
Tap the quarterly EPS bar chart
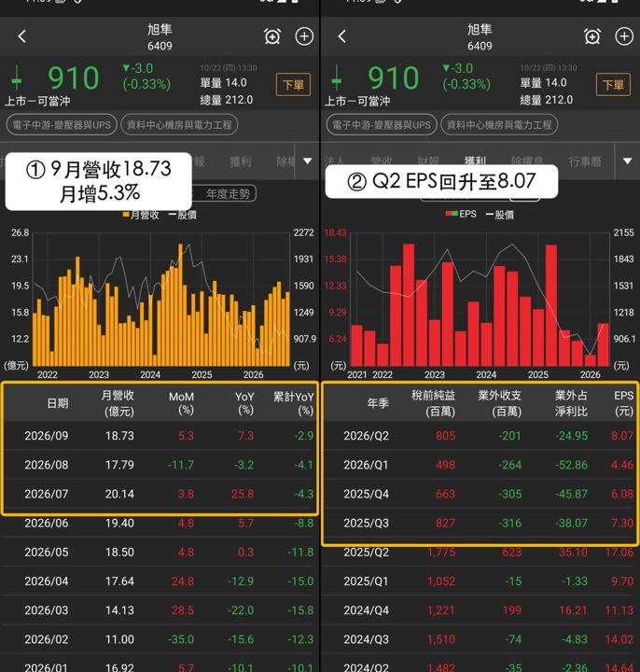point(480,300)
